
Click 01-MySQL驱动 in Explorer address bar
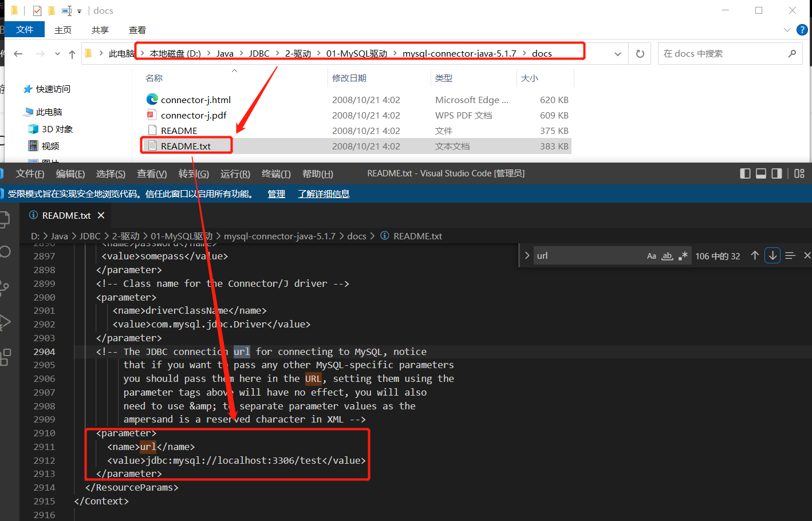pos(357,53)
